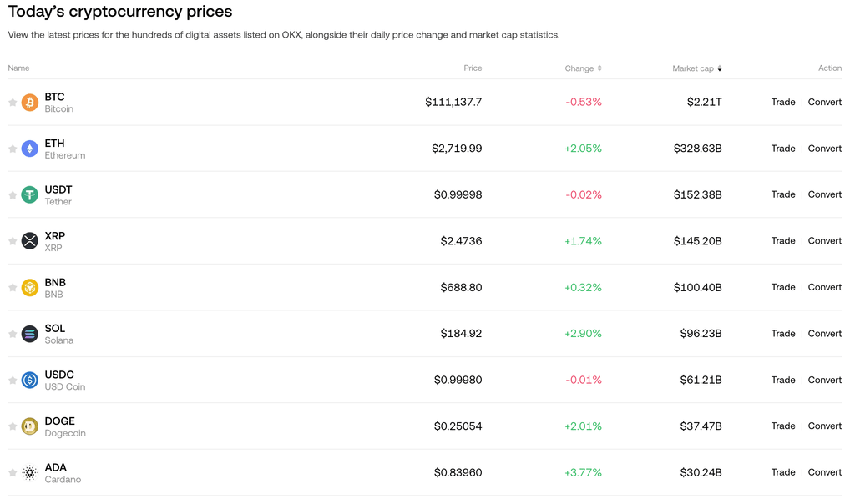Select Convert in the Dogecoin row

825,426
